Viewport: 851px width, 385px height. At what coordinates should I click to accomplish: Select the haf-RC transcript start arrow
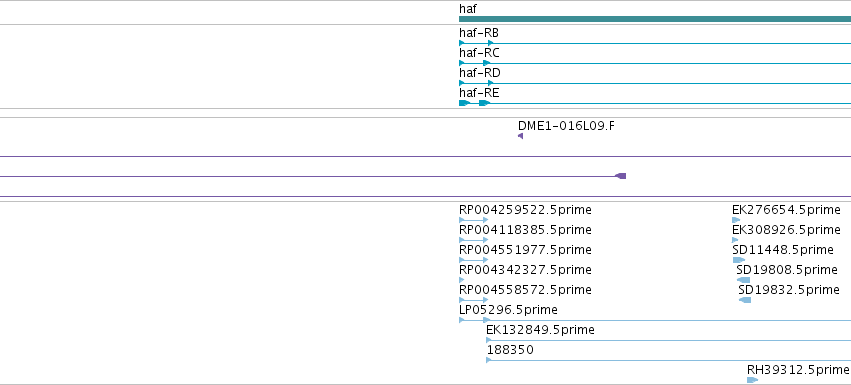click(462, 63)
